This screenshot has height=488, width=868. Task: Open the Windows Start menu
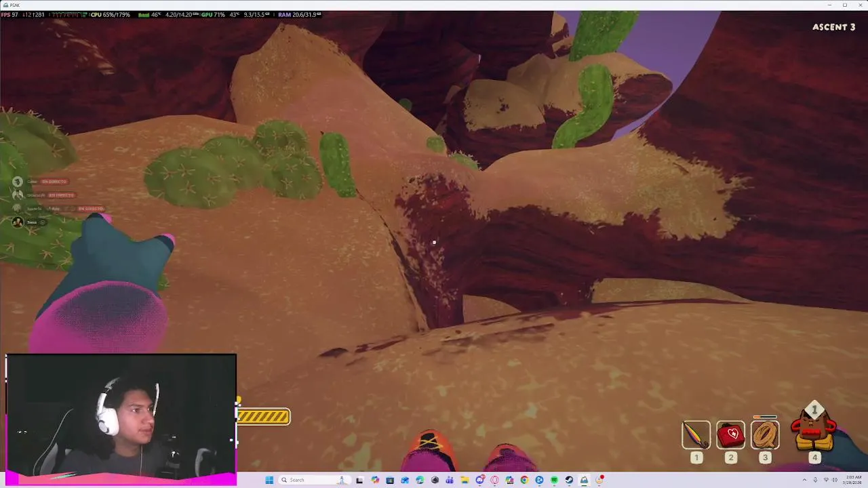click(x=269, y=480)
